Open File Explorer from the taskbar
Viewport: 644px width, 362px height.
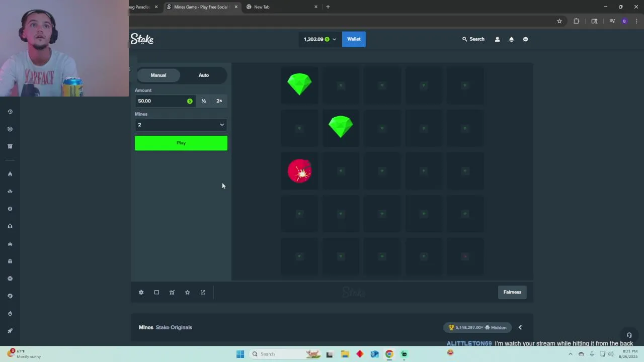coord(345,354)
